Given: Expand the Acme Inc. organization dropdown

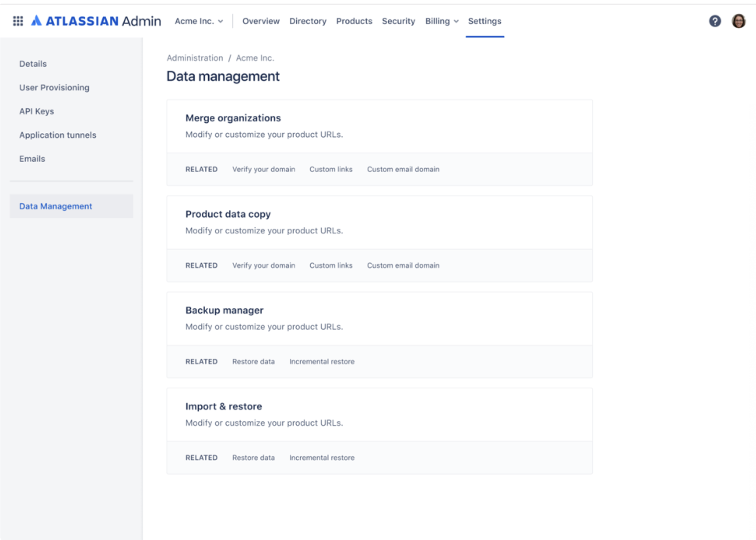Looking at the screenshot, I should [199, 21].
